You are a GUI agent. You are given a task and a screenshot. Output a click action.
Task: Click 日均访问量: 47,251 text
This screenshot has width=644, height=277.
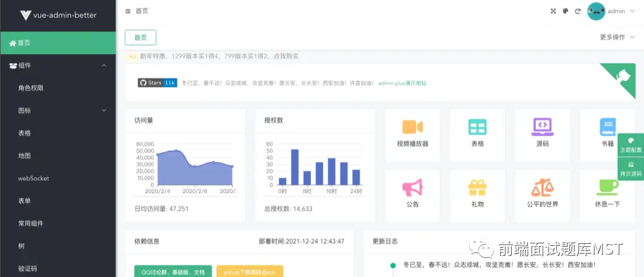click(x=161, y=209)
